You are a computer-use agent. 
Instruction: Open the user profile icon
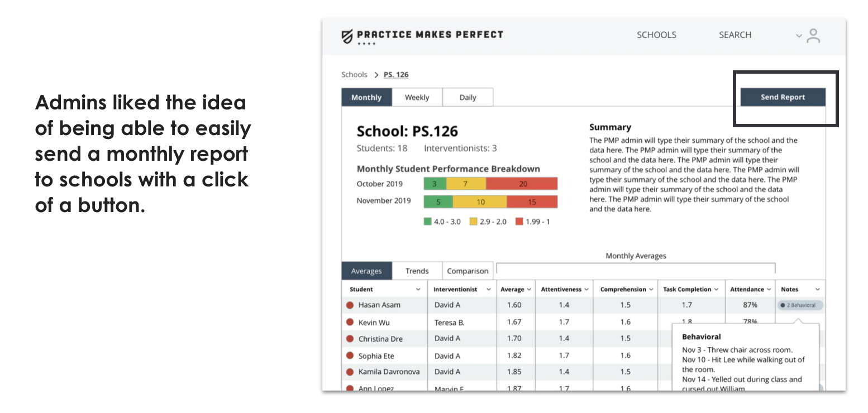click(813, 36)
